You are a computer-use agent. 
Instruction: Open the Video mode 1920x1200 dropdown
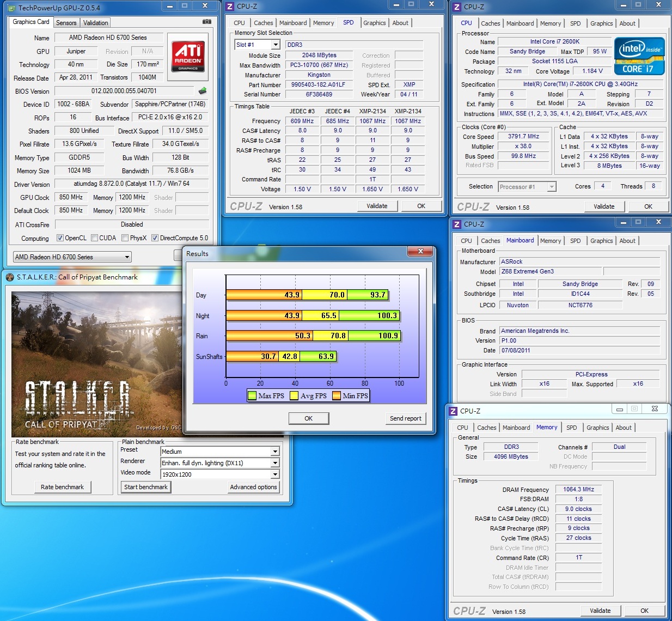[220, 474]
